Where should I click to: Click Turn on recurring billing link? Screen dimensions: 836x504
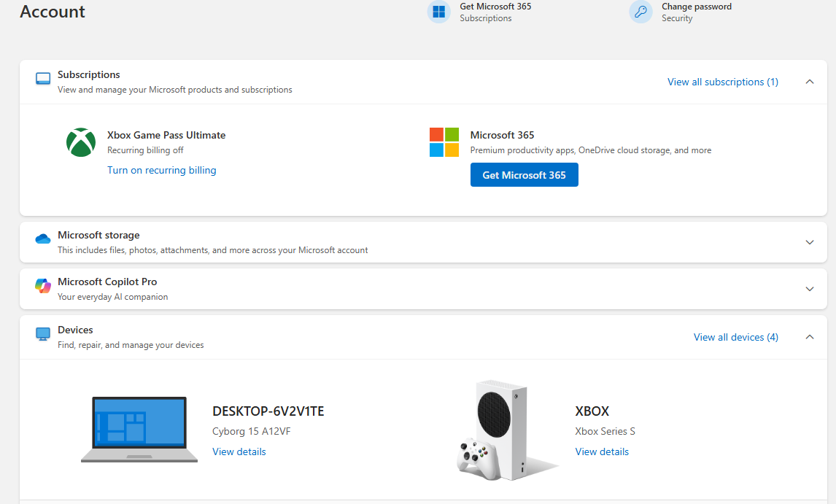[161, 170]
